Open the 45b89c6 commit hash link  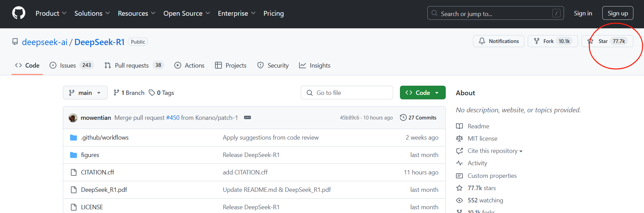349,117
